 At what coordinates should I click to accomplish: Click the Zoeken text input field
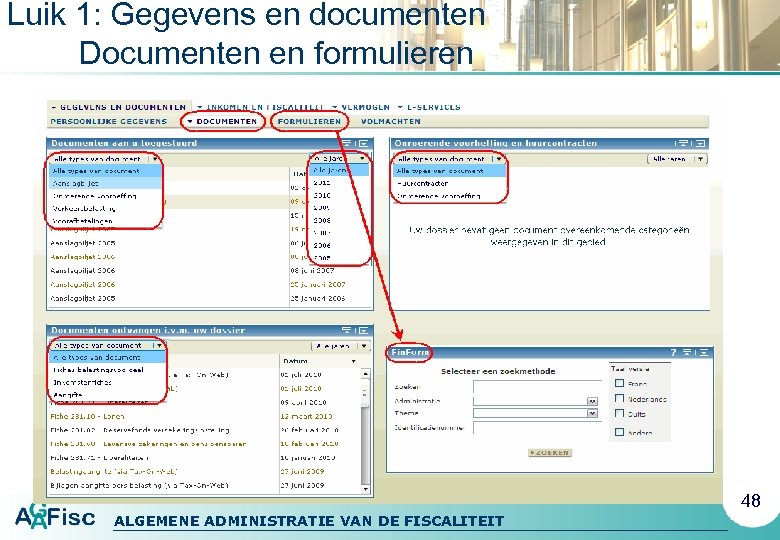537,386
